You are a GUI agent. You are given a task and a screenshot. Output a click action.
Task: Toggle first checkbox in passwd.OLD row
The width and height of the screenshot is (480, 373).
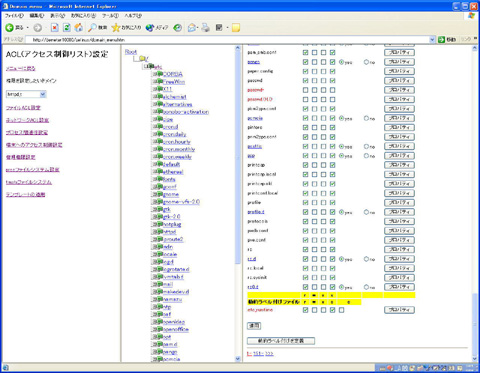[x=305, y=99]
